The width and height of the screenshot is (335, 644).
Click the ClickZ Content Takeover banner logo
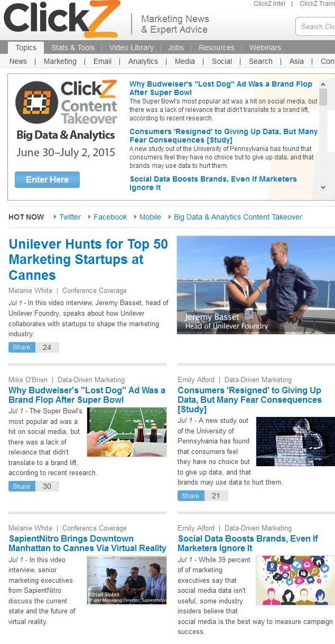66,103
